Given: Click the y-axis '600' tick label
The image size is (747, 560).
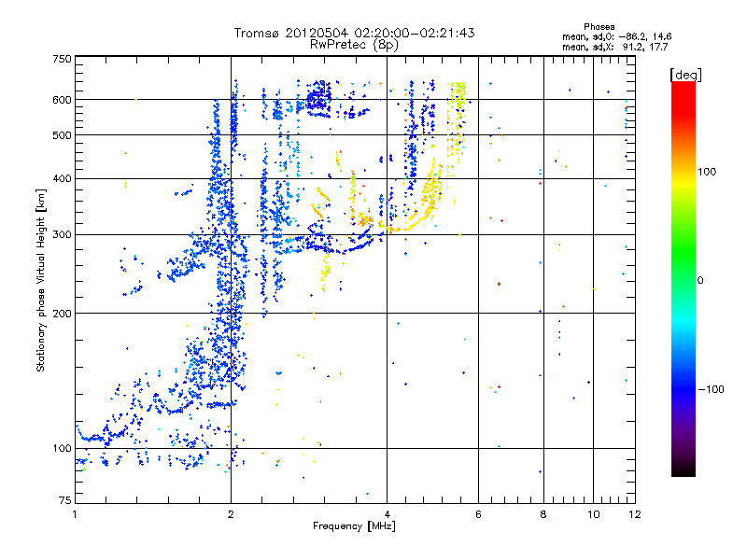Looking at the screenshot, I should 62,100.
